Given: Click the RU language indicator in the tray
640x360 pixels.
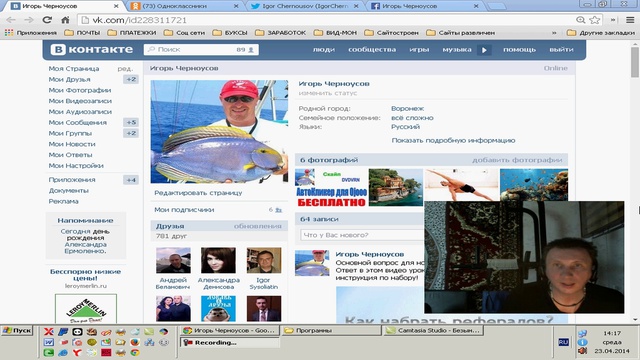Looking at the screenshot, I should (x=563, y=342).
